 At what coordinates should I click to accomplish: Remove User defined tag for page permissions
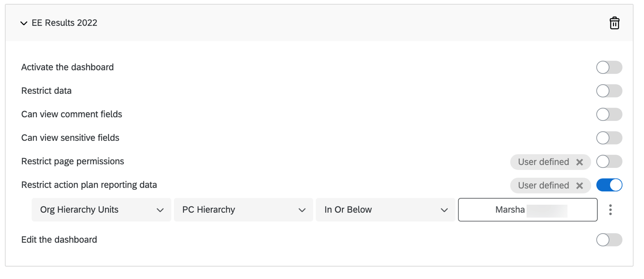[x=579, y=162]
